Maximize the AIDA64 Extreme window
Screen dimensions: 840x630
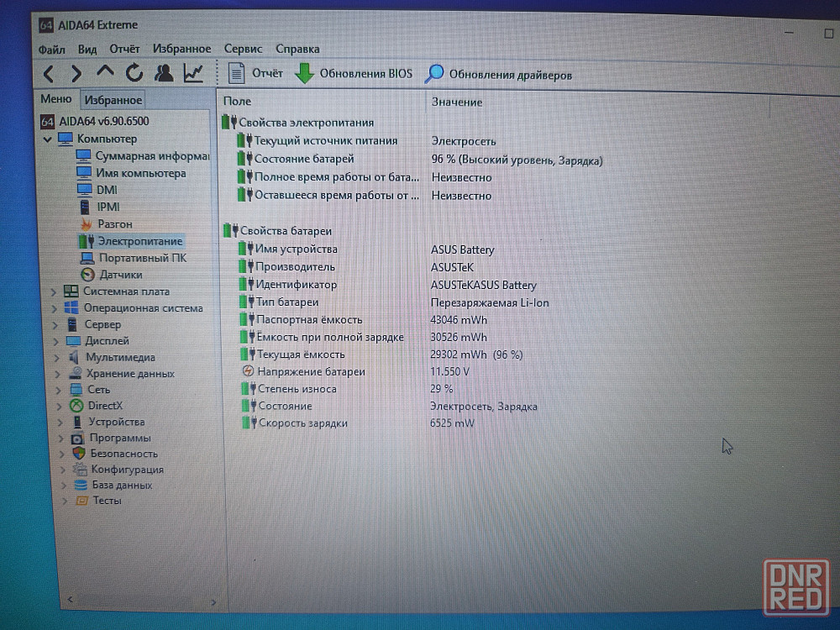click(x=828, y=34)
